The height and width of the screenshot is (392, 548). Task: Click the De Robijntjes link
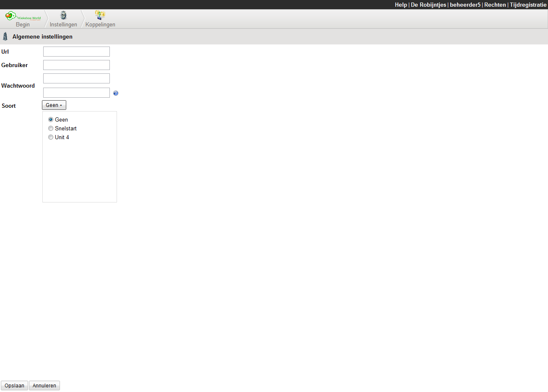click(428, 5)
